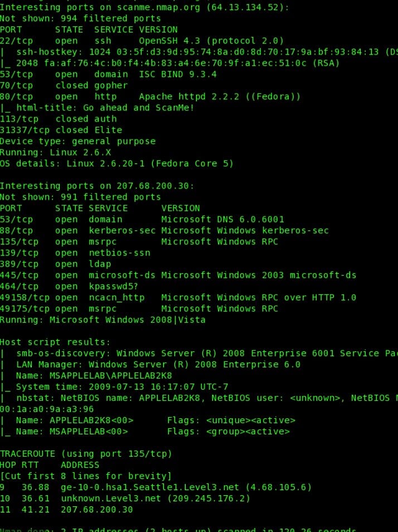Click the html-title Go ahead and ScanMe line
Viewport: 398px width, 532px height.
point(97,108)
